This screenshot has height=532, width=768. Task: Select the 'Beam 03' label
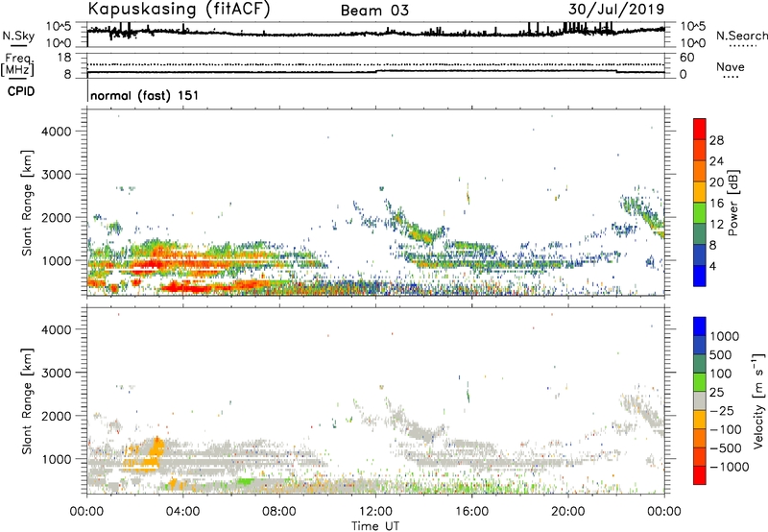(x=374, y=11)
